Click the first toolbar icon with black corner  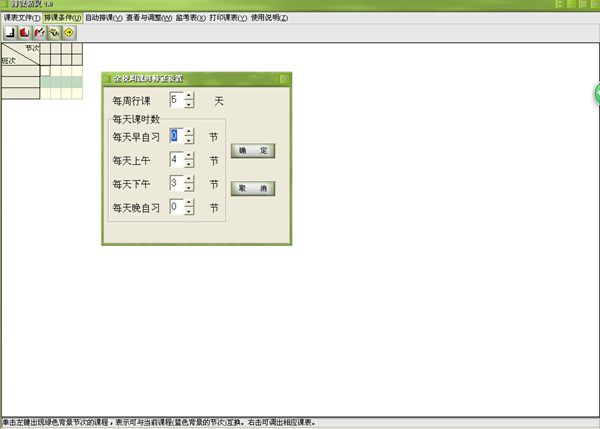(x=10, y=32)
